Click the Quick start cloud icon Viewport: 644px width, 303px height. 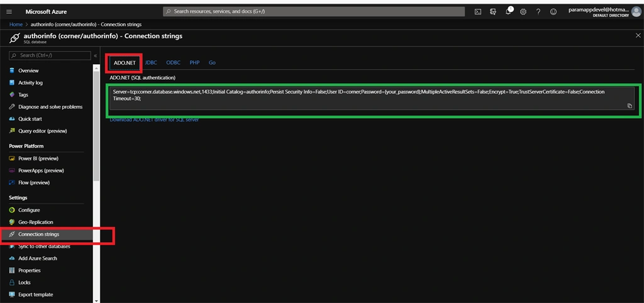coord(12,119)
